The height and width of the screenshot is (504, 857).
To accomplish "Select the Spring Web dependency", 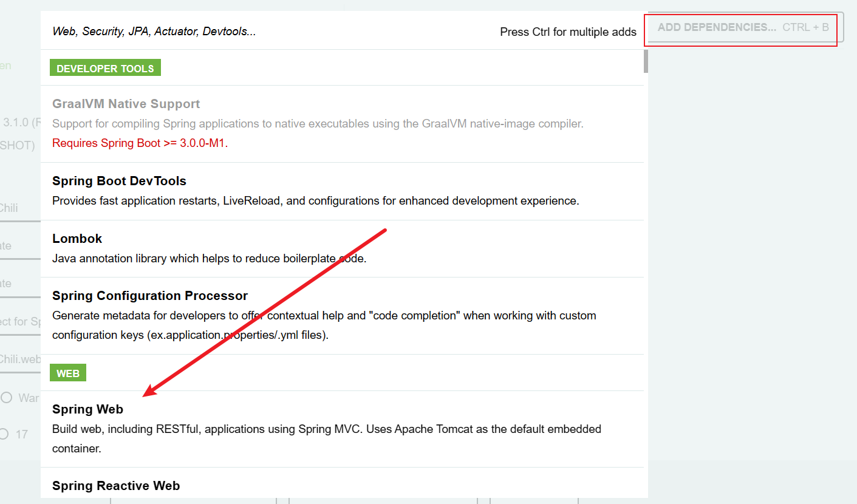I will 87,409.
